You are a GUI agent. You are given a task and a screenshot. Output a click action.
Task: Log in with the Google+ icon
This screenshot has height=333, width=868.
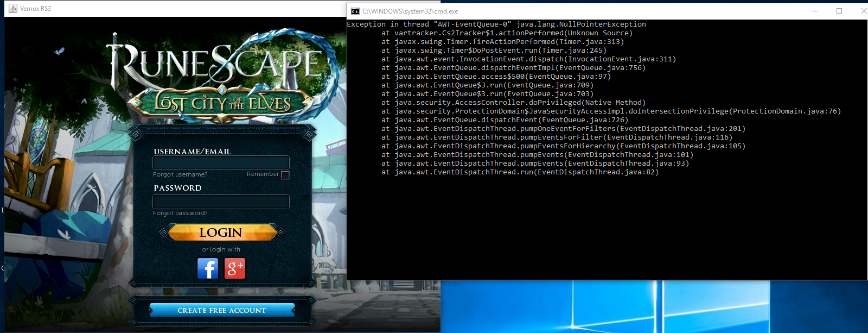[235, 268]
